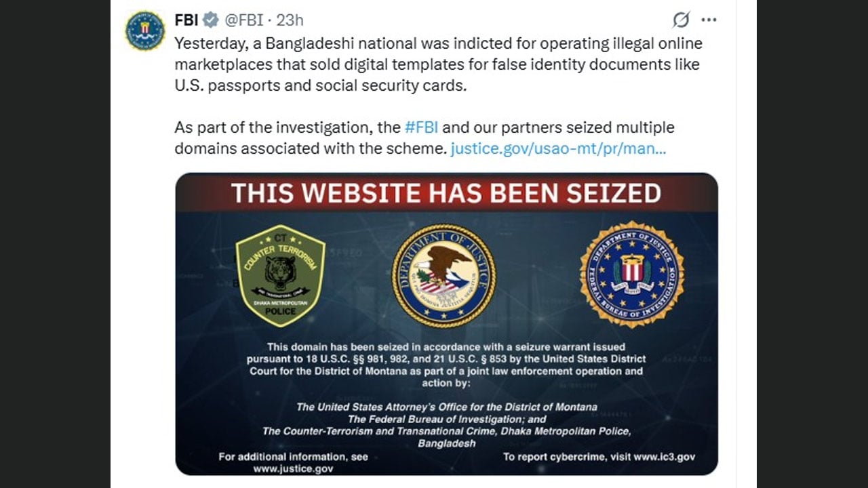Click the Federal Bureau of Investigation seal
Viewport: 868px width, 488px height.
click(x=631, y=274)
